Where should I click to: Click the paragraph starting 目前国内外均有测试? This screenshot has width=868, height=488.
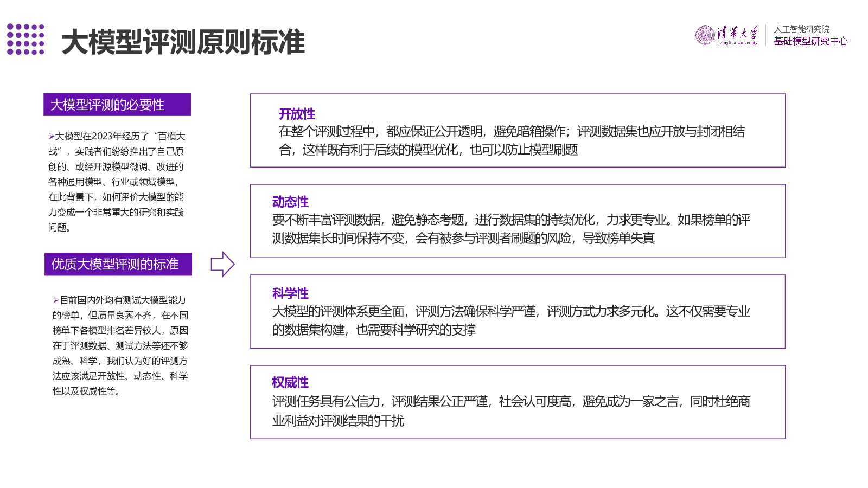click(x=120, y=345)
